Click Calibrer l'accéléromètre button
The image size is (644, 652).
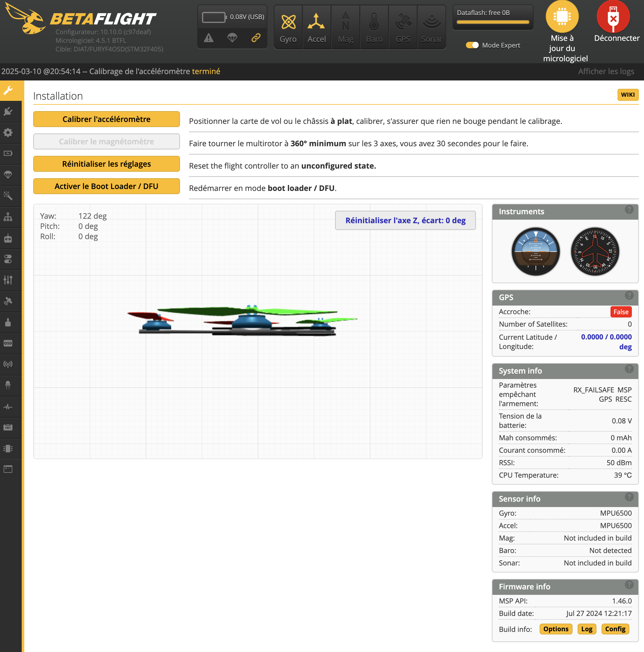106,119
